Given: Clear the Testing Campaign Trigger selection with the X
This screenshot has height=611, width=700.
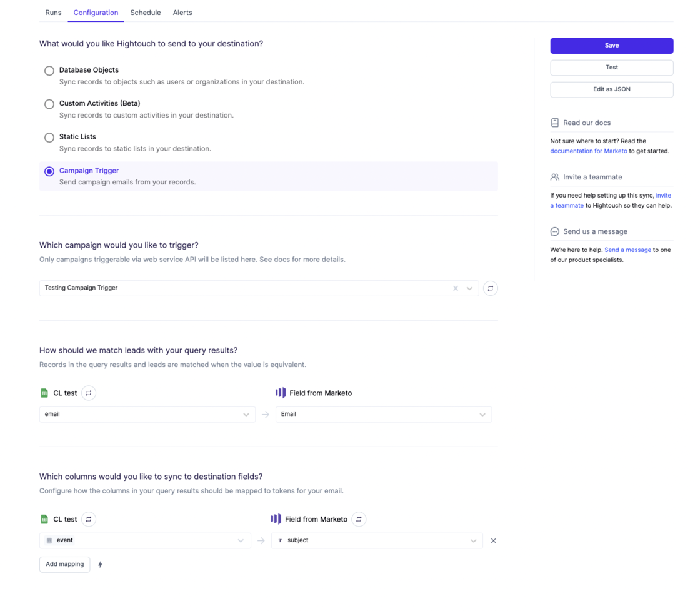Looking at the screenshot, I should (x=455, y=288).
